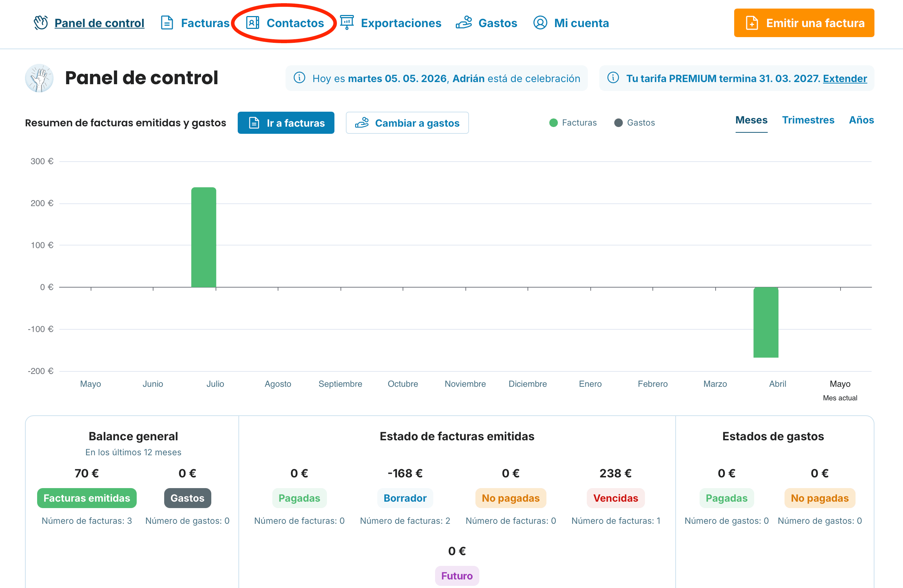Screen dimensions: 903x588
Task: Open the Panel de control menu link
Action: pos(100,23)
